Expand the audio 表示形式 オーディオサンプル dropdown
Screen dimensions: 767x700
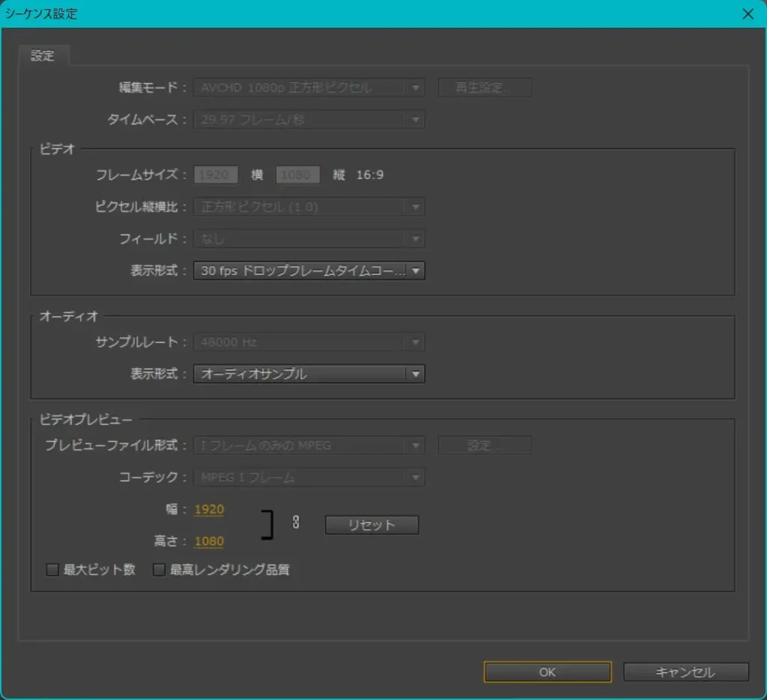tap(309, 374)
